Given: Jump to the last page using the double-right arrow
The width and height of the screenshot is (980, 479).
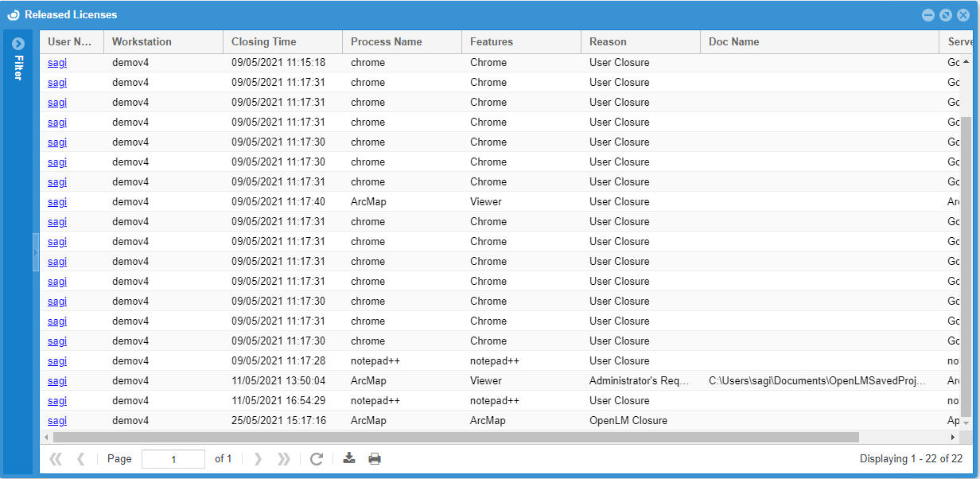Looking at the screenshot, I should click(283, 458).
